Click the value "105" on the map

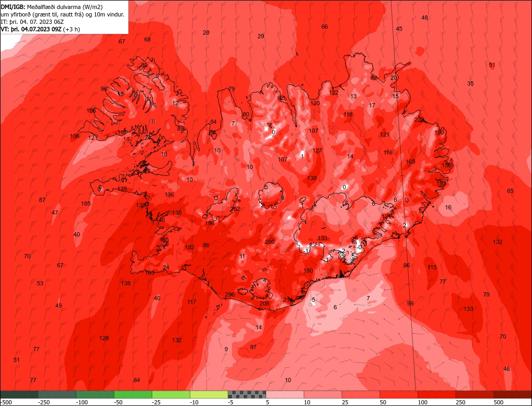coord(86,204)
